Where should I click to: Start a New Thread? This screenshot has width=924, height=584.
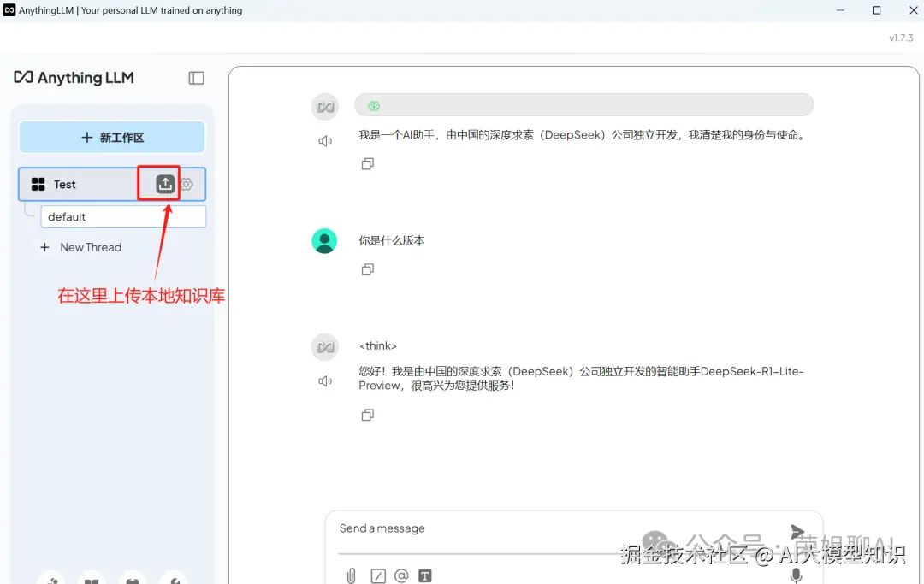[80, 247]
